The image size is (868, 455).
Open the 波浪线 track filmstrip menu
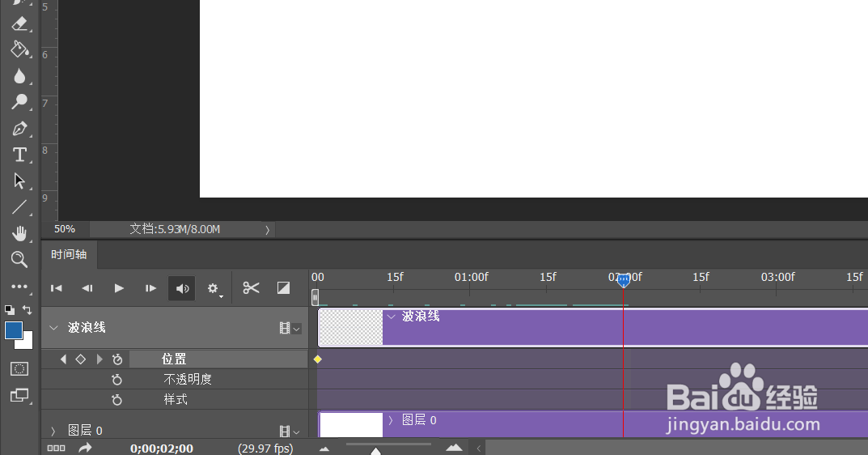[x=290, y=328]
